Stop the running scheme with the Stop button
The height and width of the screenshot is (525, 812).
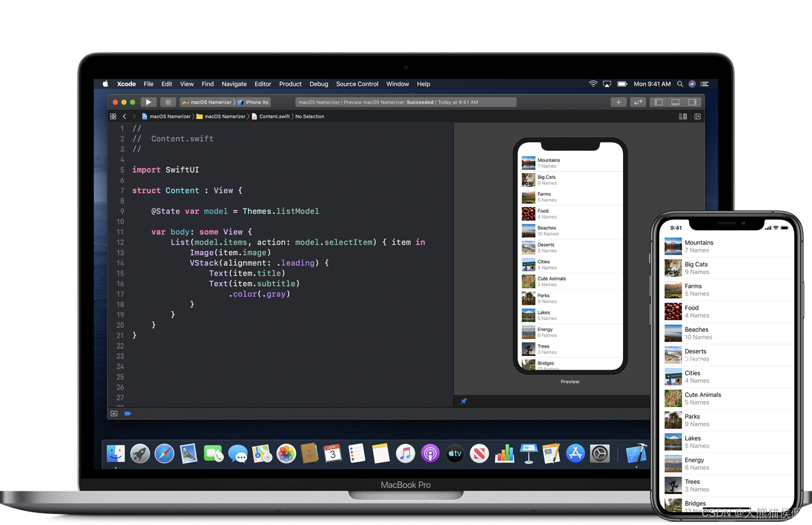click(x=168, y=102)
